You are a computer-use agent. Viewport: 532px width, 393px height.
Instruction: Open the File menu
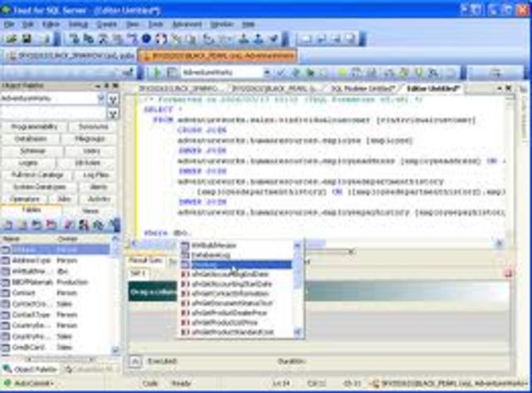pyautogui.click(x=9, y=24)
